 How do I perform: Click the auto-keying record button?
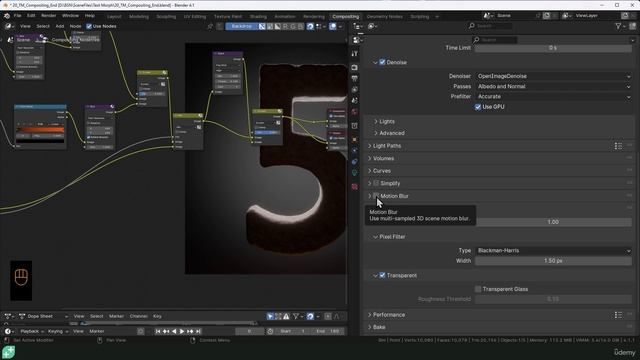click(x=140, y=331)
